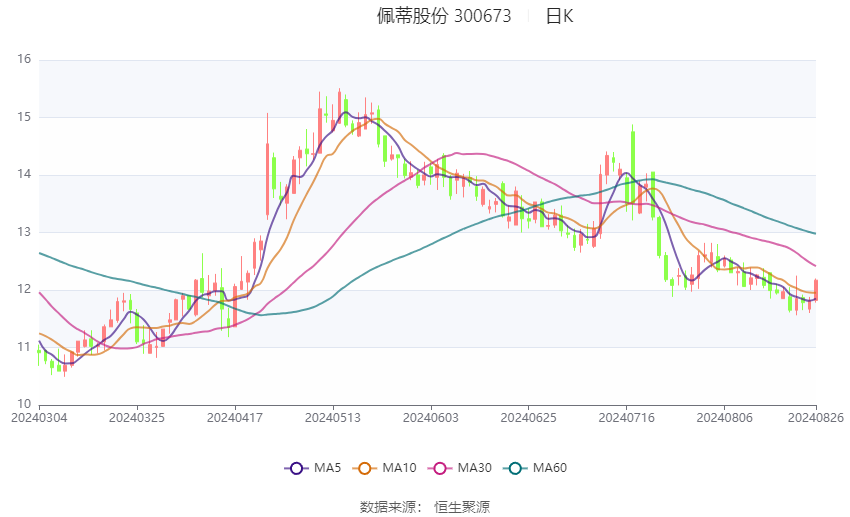Click the MA10 orange circle legend marker
The width and height of the screenshot is (850, 517).
pyautogui.click(x=364, y=468)
